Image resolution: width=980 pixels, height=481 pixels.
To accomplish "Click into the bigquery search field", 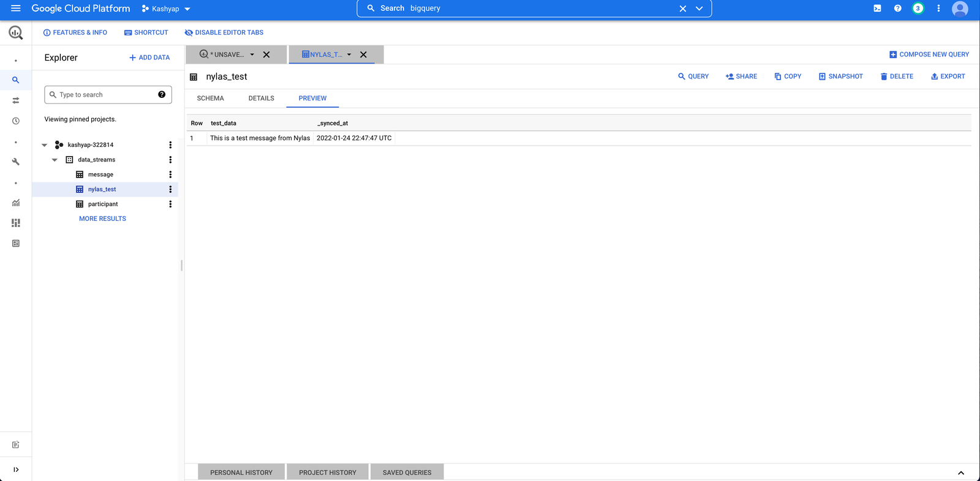I will coord(533,9).
